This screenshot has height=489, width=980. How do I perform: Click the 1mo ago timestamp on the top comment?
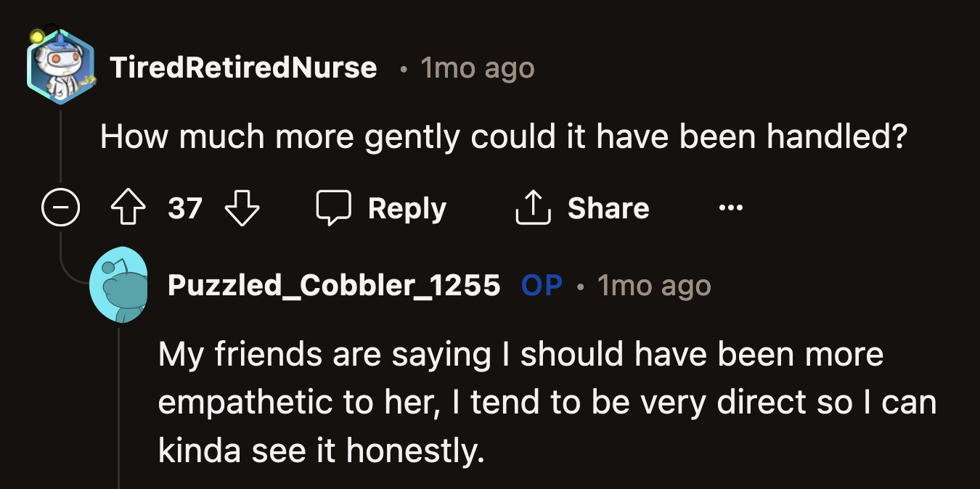(475, 67)
